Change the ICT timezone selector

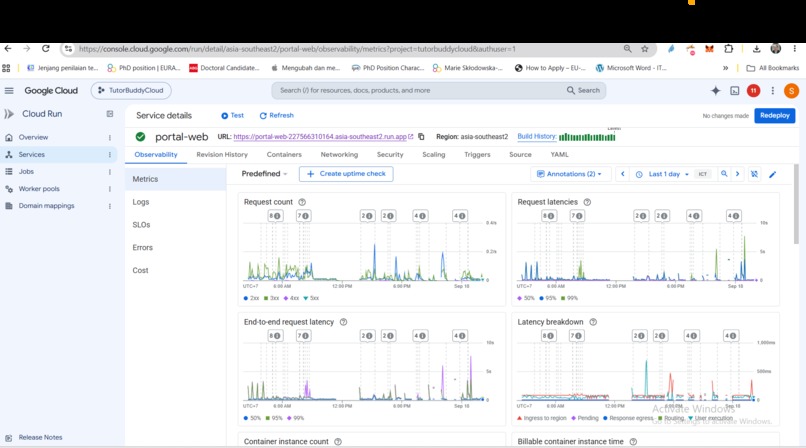pyautogui.click(x=703, y=174)
